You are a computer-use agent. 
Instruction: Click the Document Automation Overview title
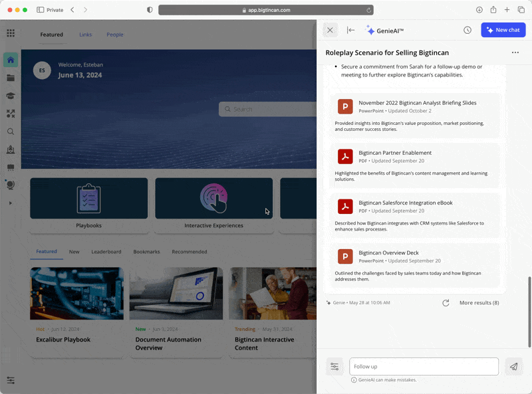point(168,344)
